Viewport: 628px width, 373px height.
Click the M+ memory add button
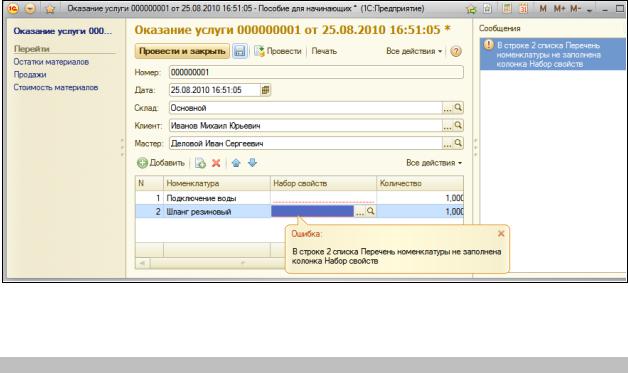point(559,8)
